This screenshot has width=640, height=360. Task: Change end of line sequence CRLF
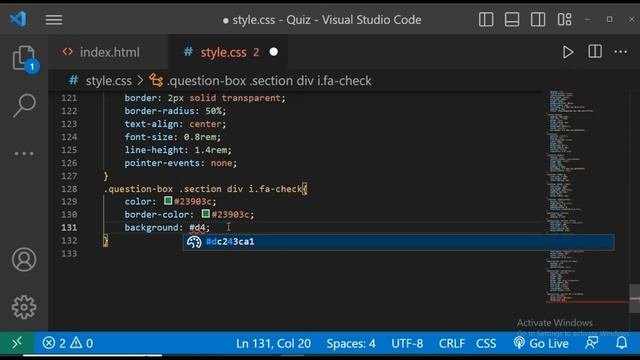coord(451,344)
